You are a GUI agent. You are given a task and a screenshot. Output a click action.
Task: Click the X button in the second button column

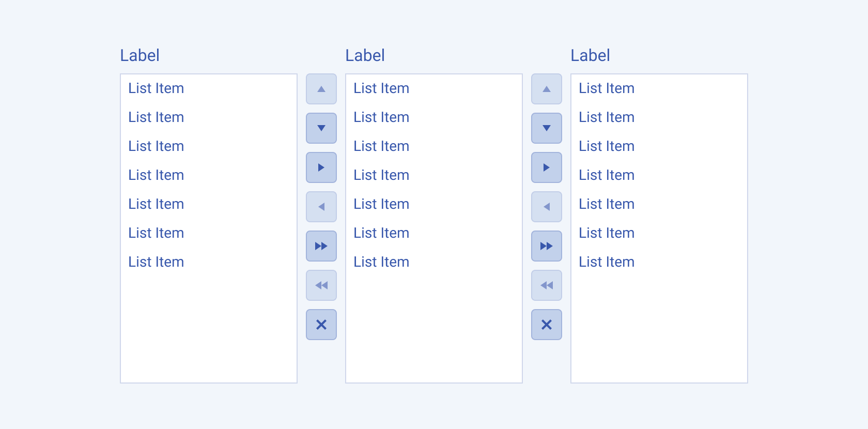click(546, 324)
